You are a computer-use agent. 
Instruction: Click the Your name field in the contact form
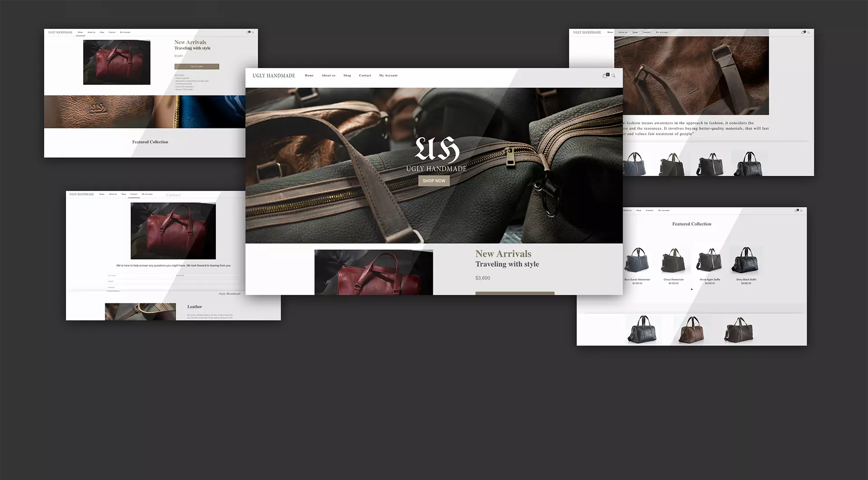point(140,275)
